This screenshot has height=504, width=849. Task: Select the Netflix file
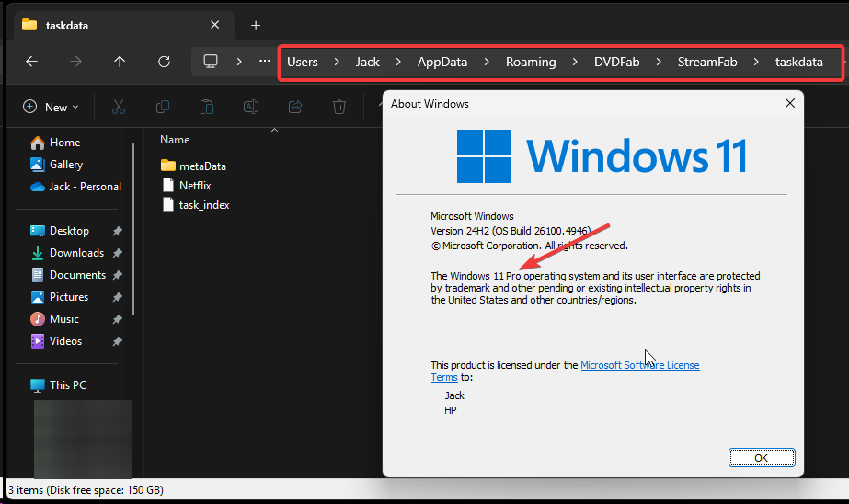point(194,185)
